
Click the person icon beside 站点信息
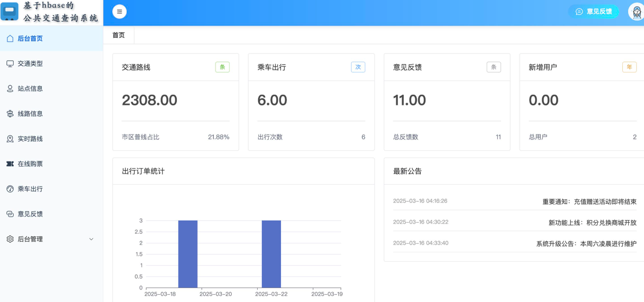10,89
